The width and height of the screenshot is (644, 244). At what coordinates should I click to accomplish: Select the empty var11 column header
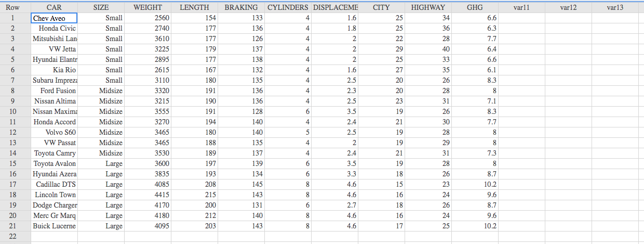click(x=521, y=7)
